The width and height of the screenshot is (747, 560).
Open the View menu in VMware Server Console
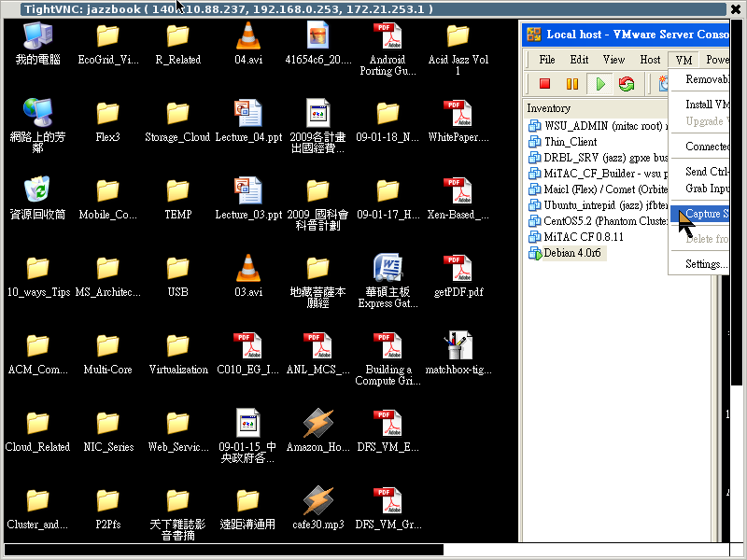pyautogui.click(x=613, y=60)
